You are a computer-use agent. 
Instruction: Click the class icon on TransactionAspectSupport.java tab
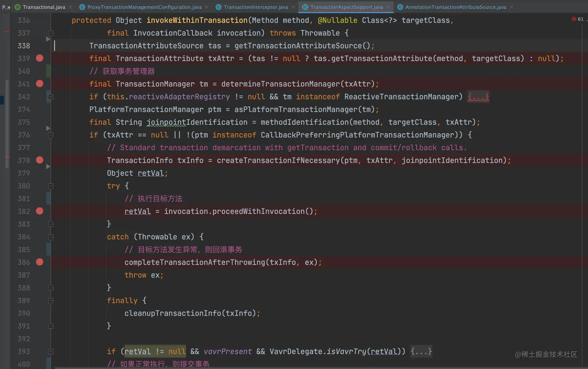pos(305,7)
